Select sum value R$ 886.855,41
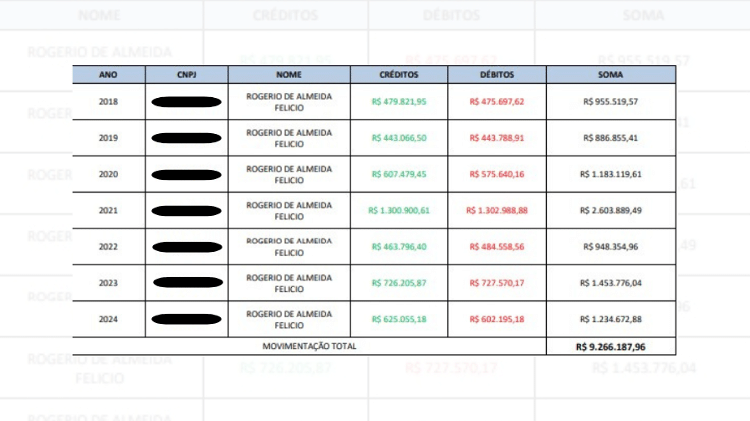Screen dimensions: 750x421 pos(611,138)
